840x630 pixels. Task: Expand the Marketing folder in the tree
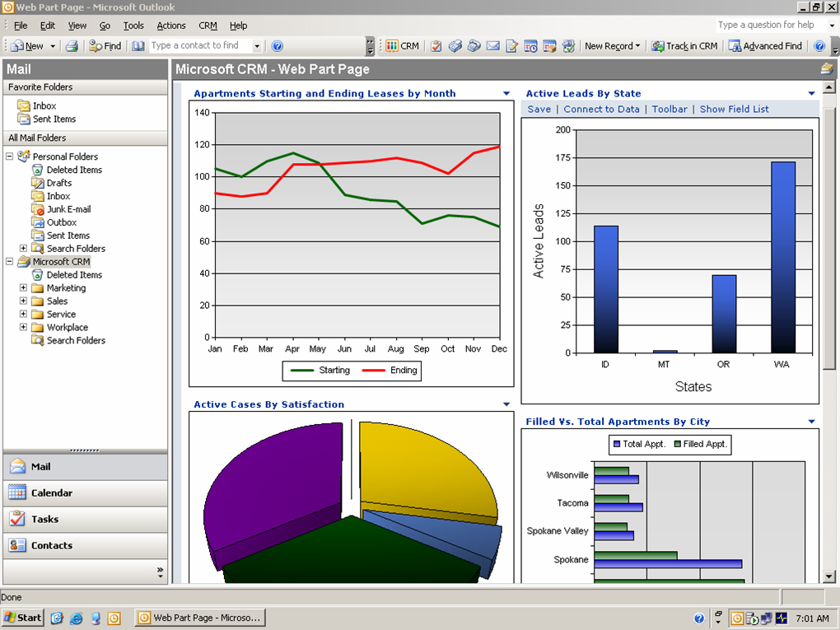pyautogui.click(x=24, y=288)
